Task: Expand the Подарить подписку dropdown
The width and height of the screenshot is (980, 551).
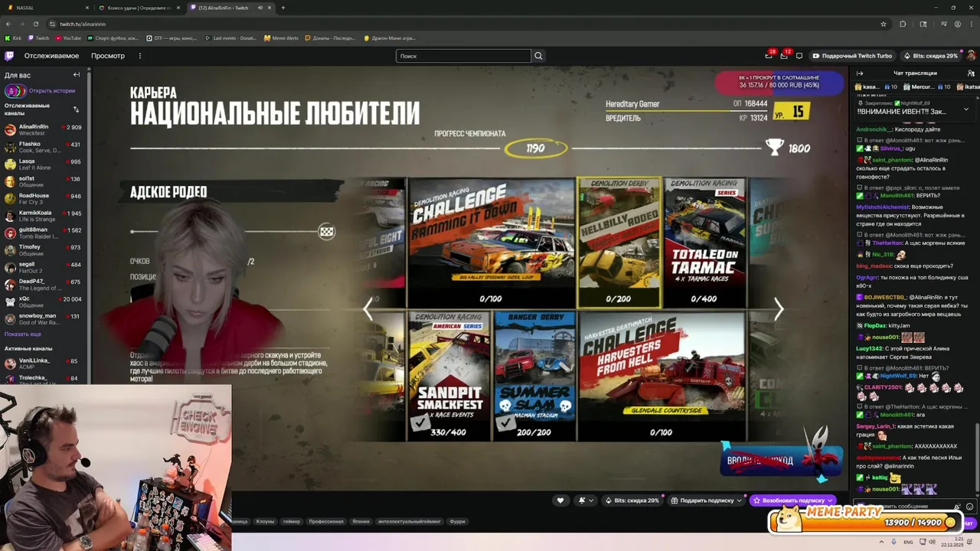Action: (x=739, y=500)
